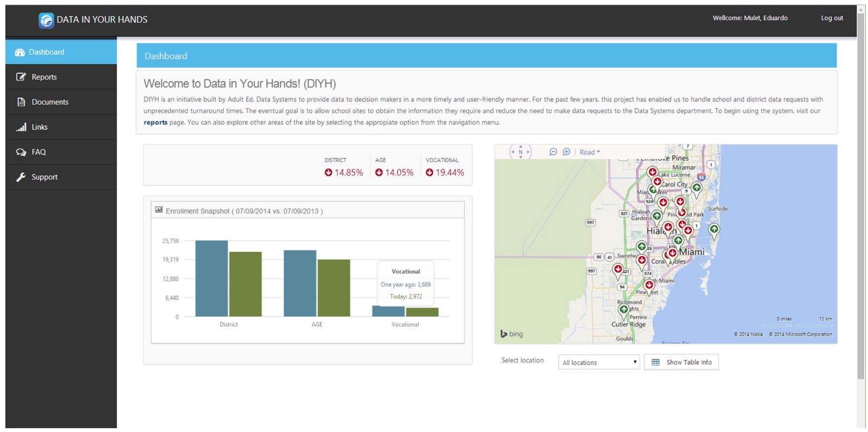Follow the bold 'reports' link in the welcome text
The image size is (868, 432).
155,123
